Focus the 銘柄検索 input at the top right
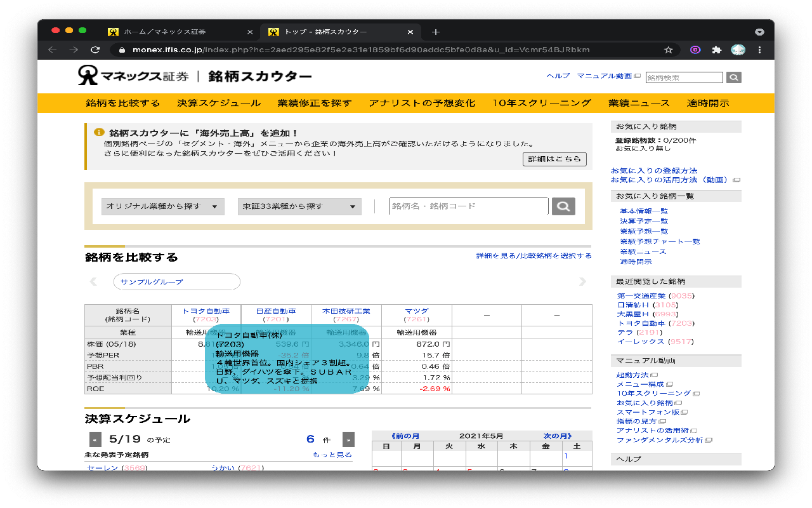 684,77
